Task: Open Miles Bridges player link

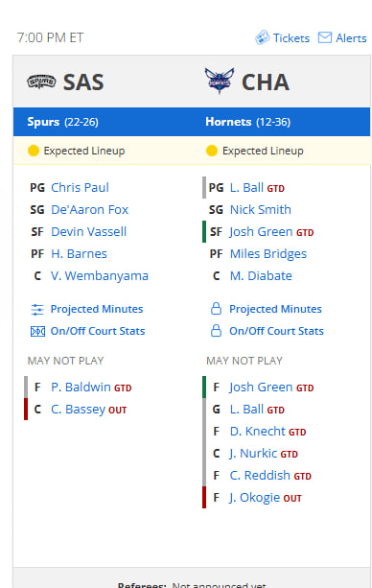Action: 268,254
